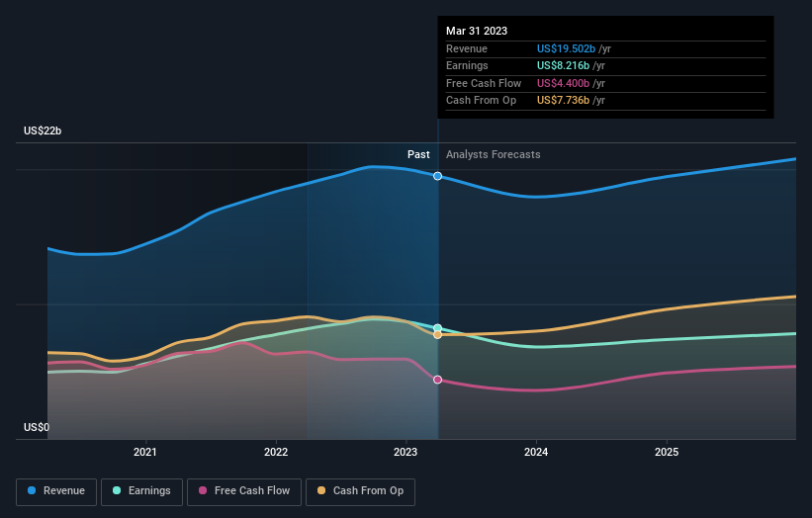The width and height of the screenshot is (812, 518).
Task: Click the Earnings row label in tooltip
Action: [467, 65]
